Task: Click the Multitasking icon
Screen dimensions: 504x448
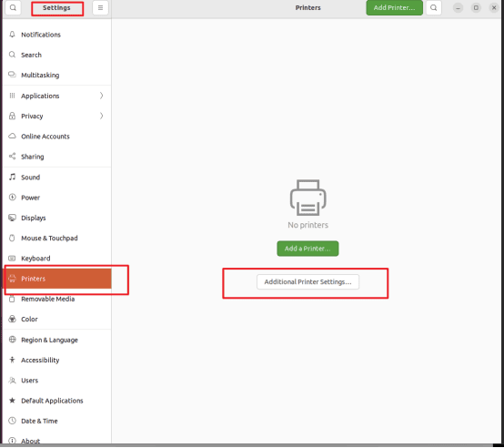Action: point(12,75)
